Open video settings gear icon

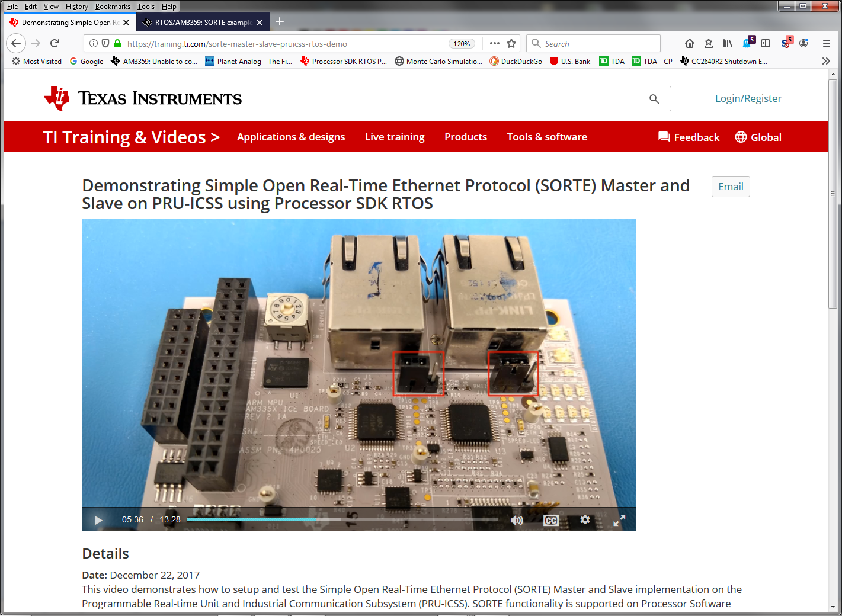(x=585, y=519)
